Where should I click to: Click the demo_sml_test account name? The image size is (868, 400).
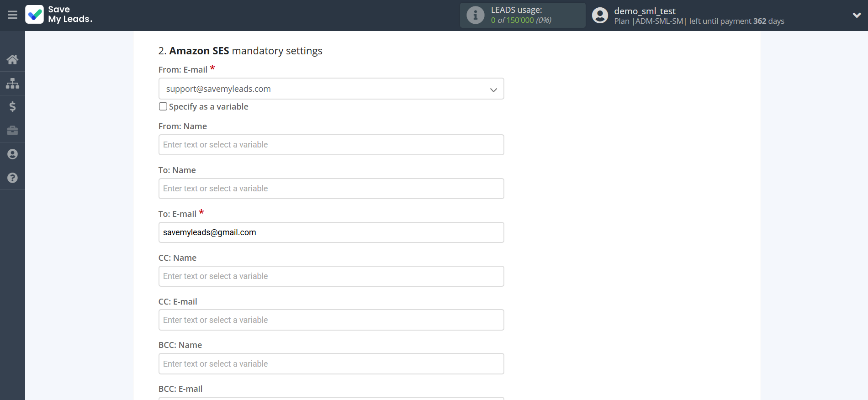coord(644,11)
